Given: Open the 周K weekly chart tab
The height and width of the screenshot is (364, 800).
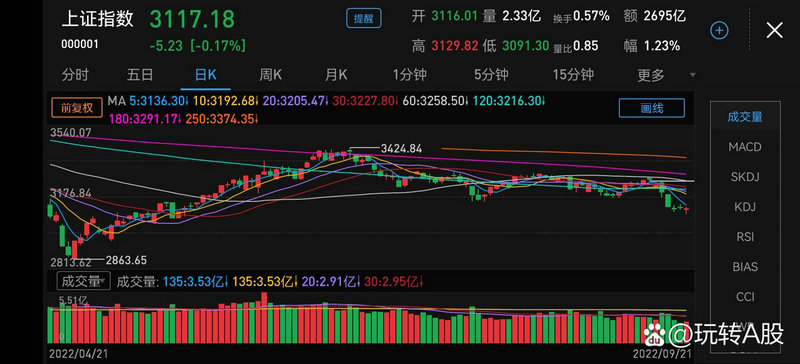Looking at the screenshot, I should pos(270,75).
